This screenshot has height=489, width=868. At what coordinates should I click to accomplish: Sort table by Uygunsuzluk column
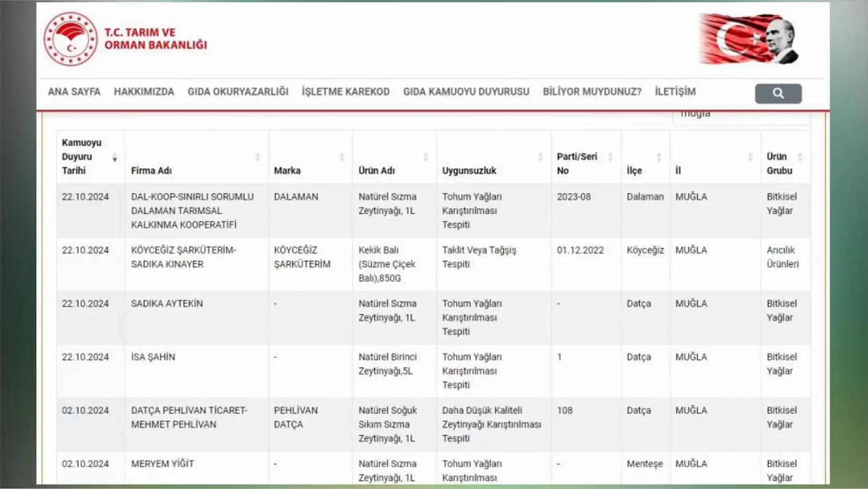540,157
